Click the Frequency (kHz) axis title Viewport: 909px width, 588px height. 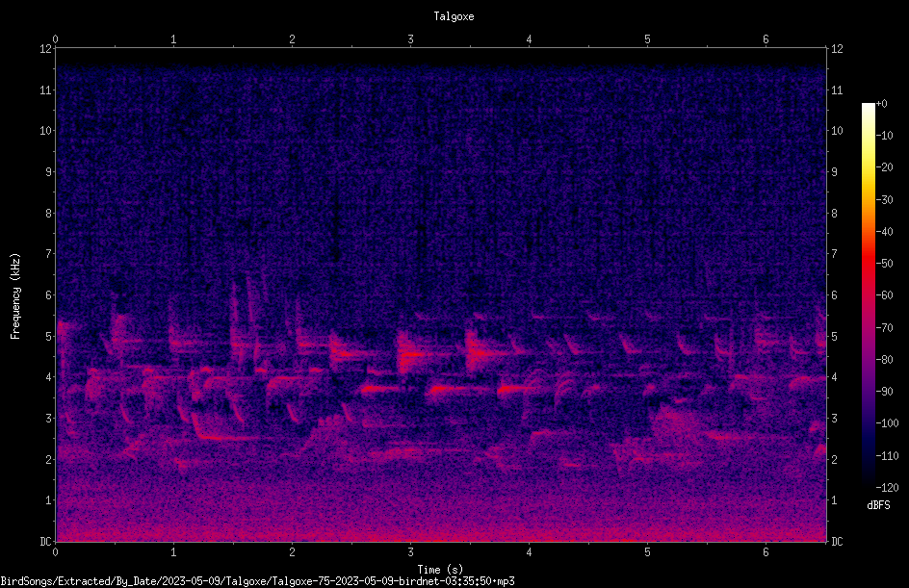(x=15, y=295)
